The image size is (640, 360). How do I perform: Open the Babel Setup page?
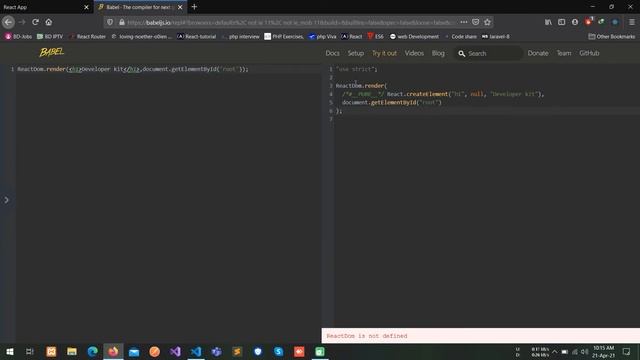[356, 53]
